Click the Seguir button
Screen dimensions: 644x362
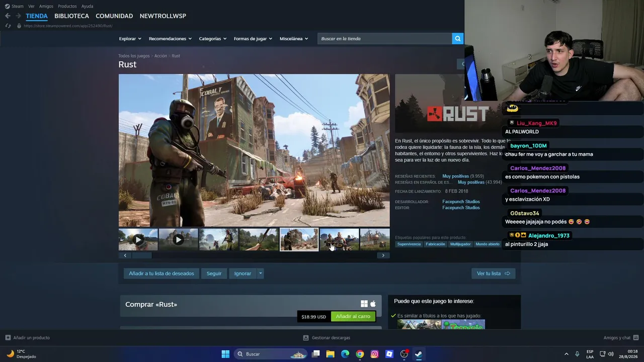214,274
